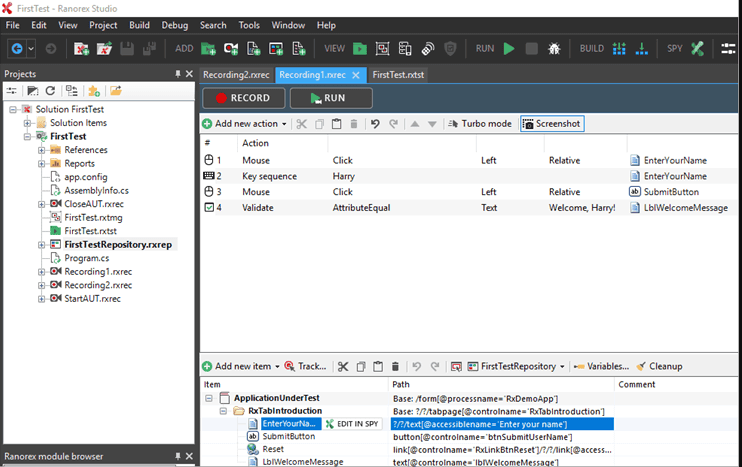Image resolution: width=742 pixels, height=467 pixels.
Task: Click the green Run play icon
Action: coord(509,48)
